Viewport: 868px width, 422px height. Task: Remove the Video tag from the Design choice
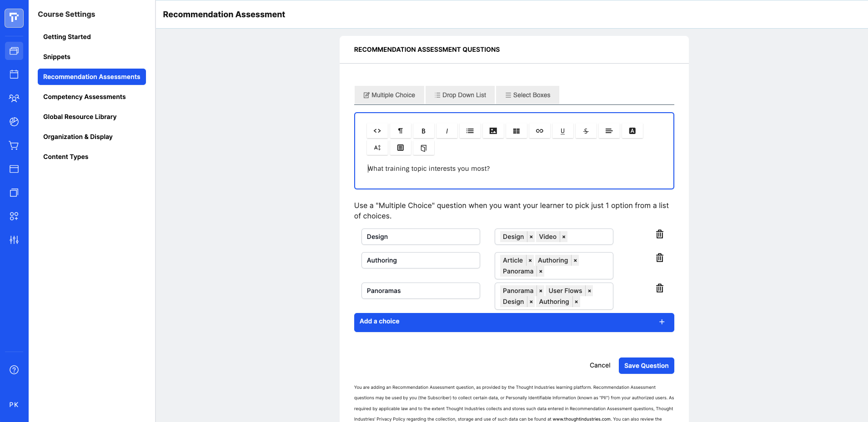point(563,237)
